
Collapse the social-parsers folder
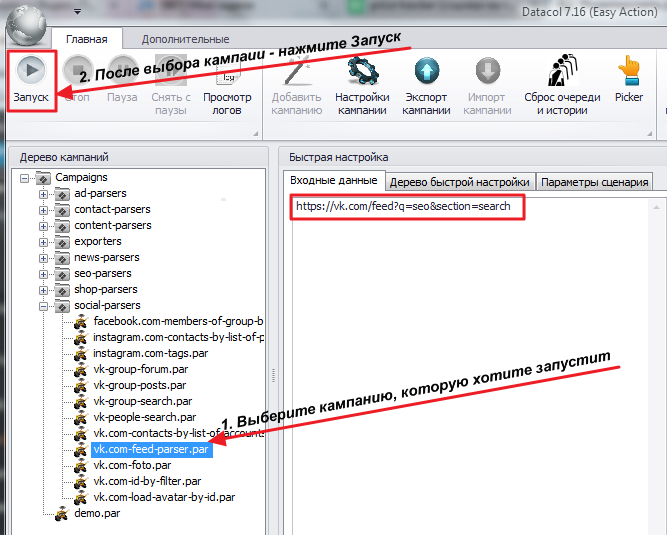tap(43, 306)
